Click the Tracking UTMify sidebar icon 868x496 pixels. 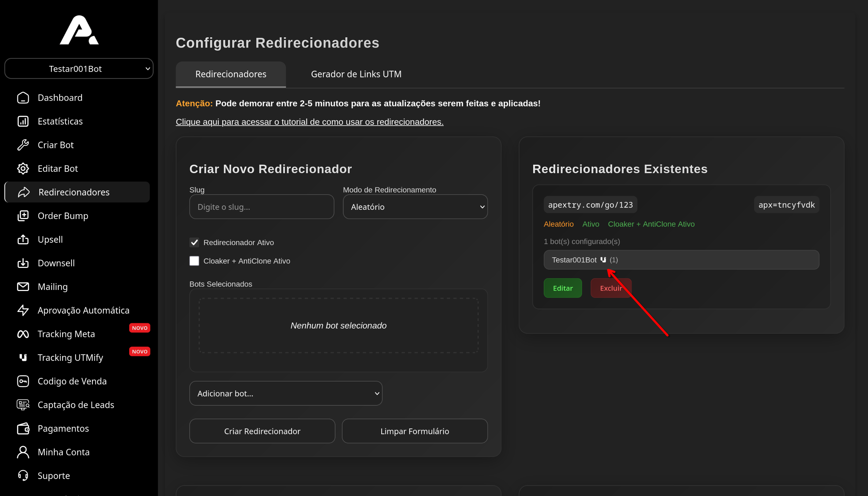(x=23, y=357)
